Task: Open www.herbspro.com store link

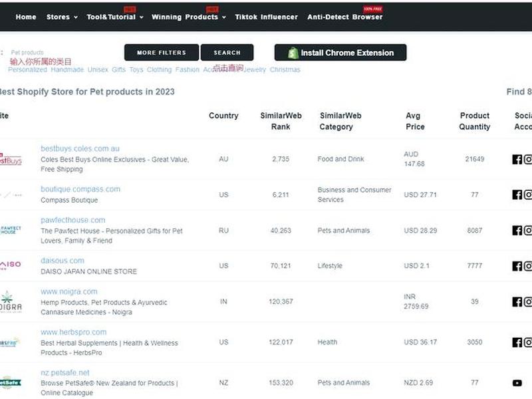Action: tap(74, 332)
